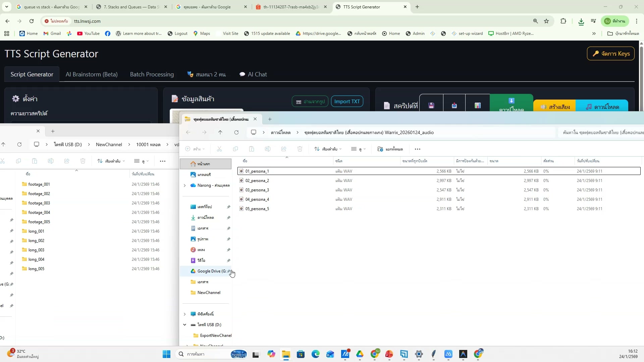This screenshot has width=644, height=362.
Task: Open Microsoft Edge from the taskbar
Action: click(316, 354)
